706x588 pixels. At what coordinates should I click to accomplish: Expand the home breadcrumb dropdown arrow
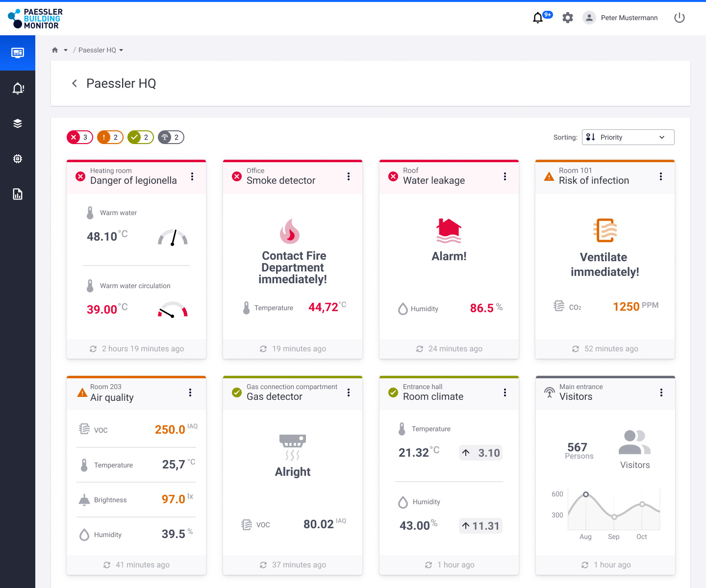coord(66,50)
